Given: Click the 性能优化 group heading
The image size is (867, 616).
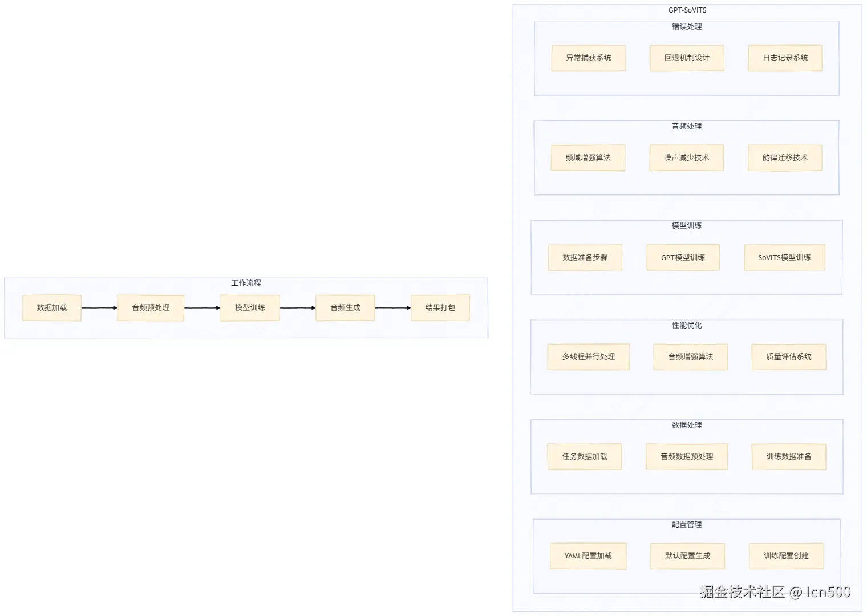Looking at the screenshot, I should pos(687,325).
